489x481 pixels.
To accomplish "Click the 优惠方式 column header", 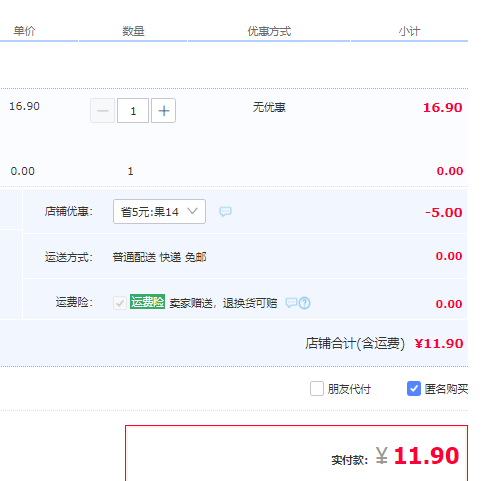I will [269, 31].
